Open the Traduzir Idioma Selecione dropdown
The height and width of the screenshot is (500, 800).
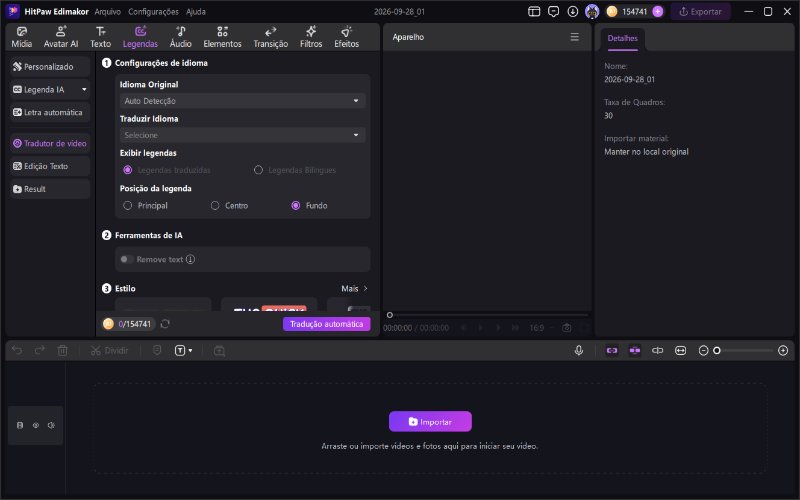tap(242, 135)
